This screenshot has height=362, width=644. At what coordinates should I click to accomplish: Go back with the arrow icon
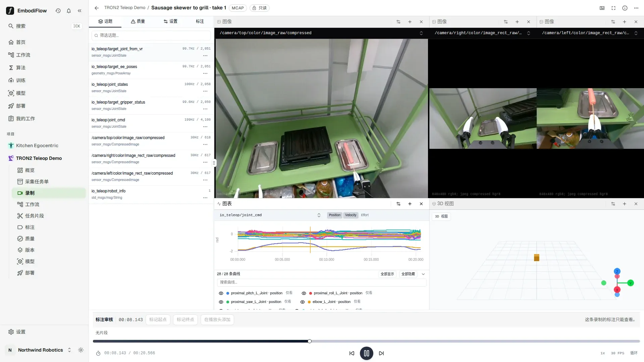pyautogui.click(x=97, y=8)
